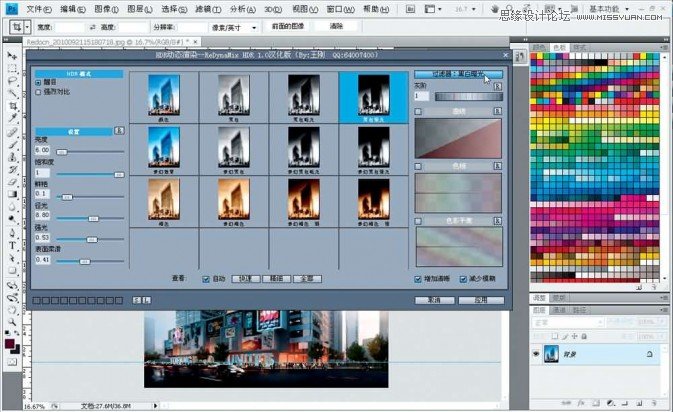This screenshot has height=412, width=673.
Task: Uncheck the 增加清晰 checkbox
Action: (x=418, y=279)
